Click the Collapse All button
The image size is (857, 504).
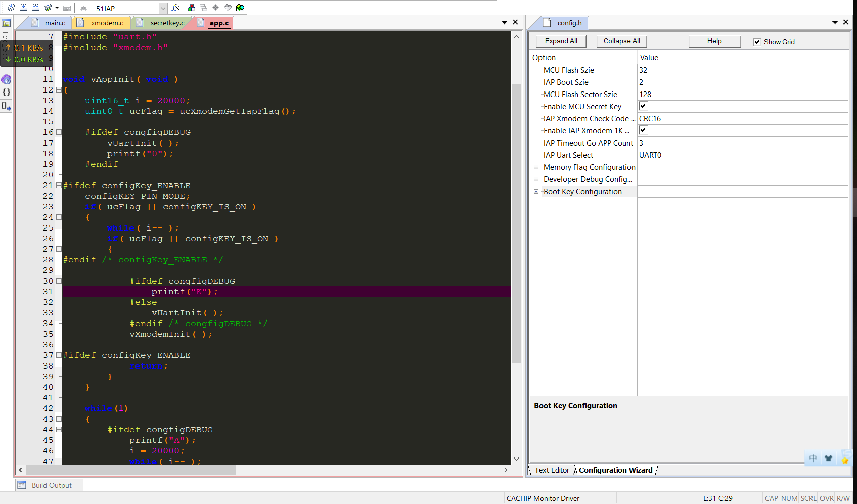(621, 41)
